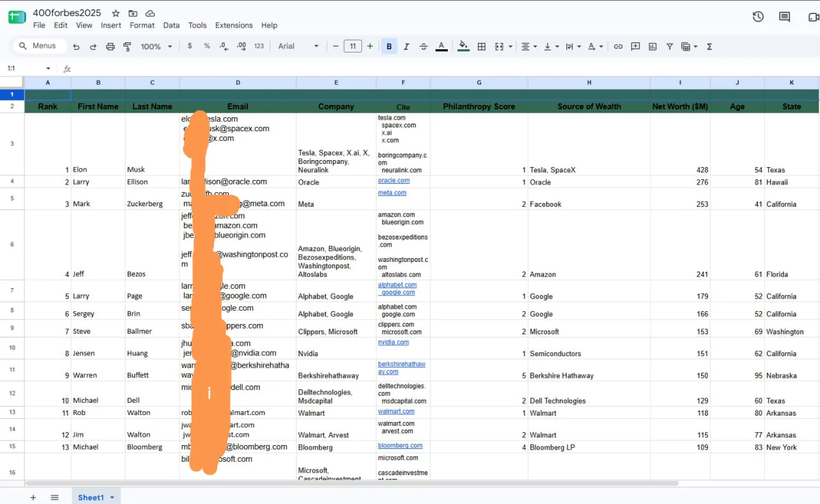
Task: Open the zoom 100% dropdown
Action: [157, 47]
